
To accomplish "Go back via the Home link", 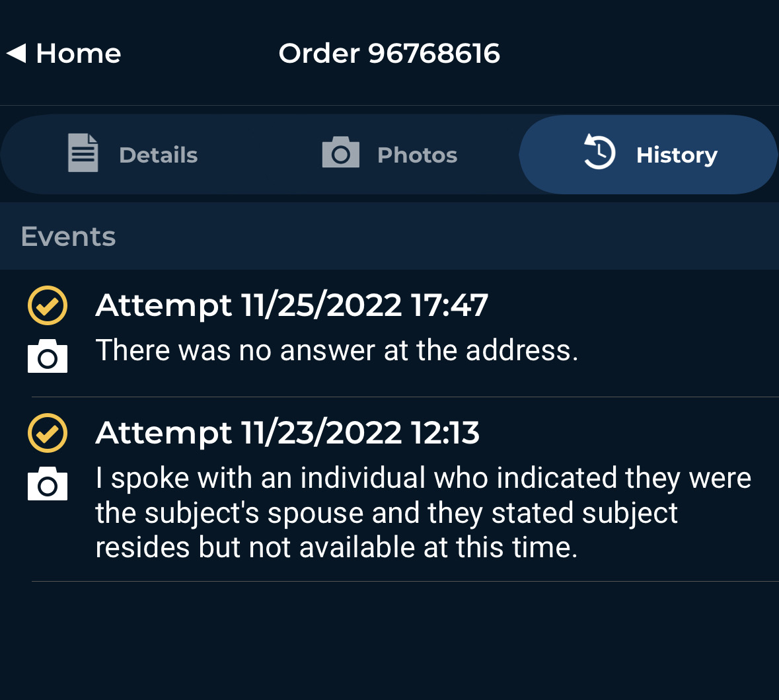I will click(x=78, y=54).
